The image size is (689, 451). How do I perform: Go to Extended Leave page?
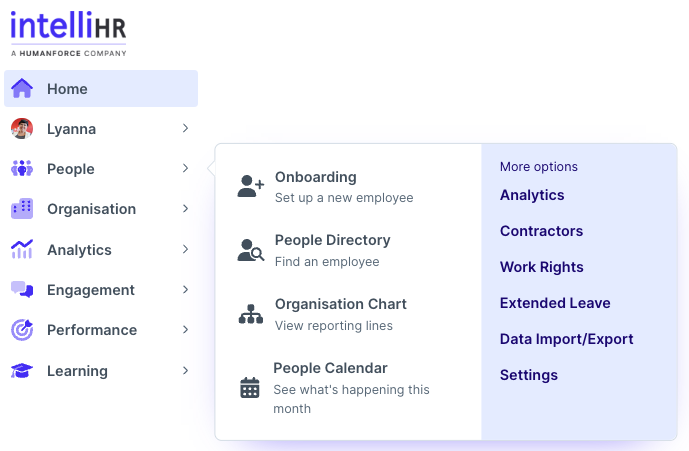tap(555, 303)
